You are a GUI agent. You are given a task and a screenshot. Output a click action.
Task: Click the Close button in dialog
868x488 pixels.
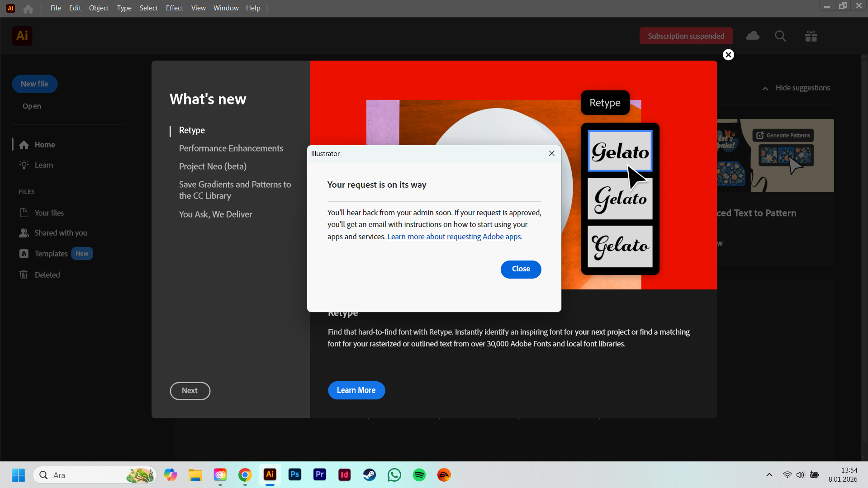tap(521, 269)
